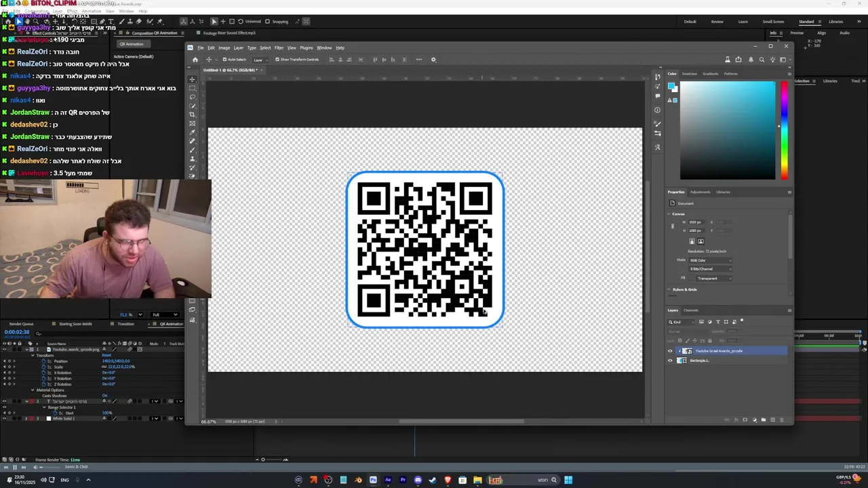Click the Photoshop Home icon
868x488 pixels.
(x=195, y=60)
